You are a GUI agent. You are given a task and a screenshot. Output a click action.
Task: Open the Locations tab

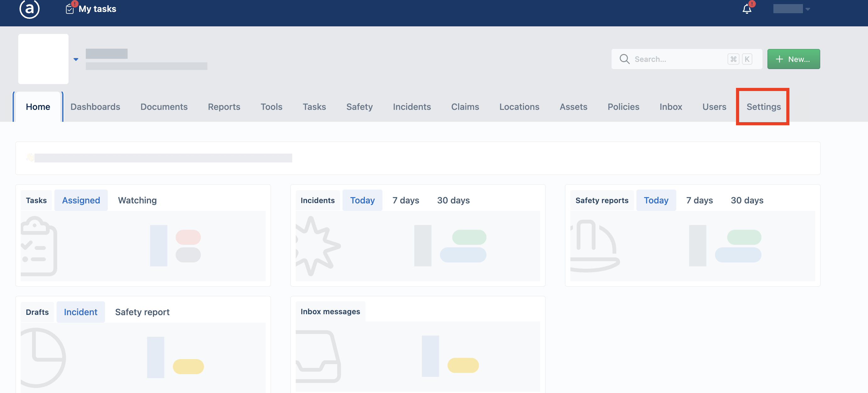[519, 107]
